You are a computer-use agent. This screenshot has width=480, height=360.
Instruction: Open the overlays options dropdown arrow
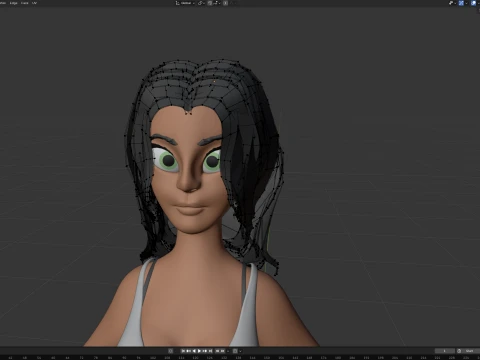click(x=479, y=3)
